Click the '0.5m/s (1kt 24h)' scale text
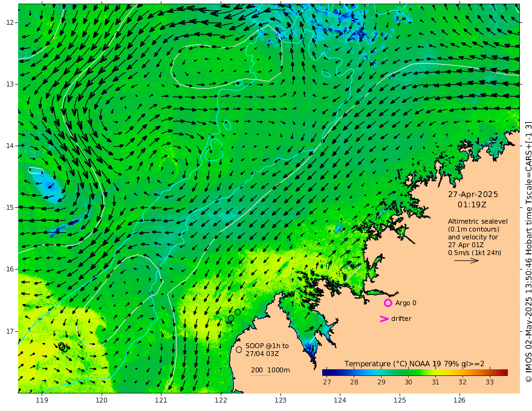This screenshot has width=532, height=411. pyautogui.click(x=475, y=253)
